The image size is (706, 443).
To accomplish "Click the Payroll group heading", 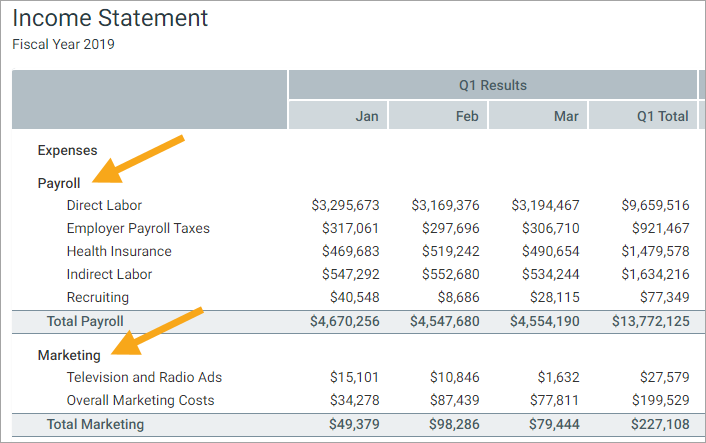I will (x=59, y=183).
